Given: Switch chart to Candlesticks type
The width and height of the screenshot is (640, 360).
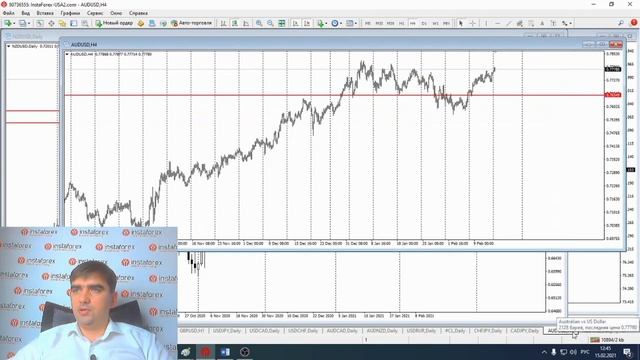Looking at the screenshot, I should pos(235,23).
